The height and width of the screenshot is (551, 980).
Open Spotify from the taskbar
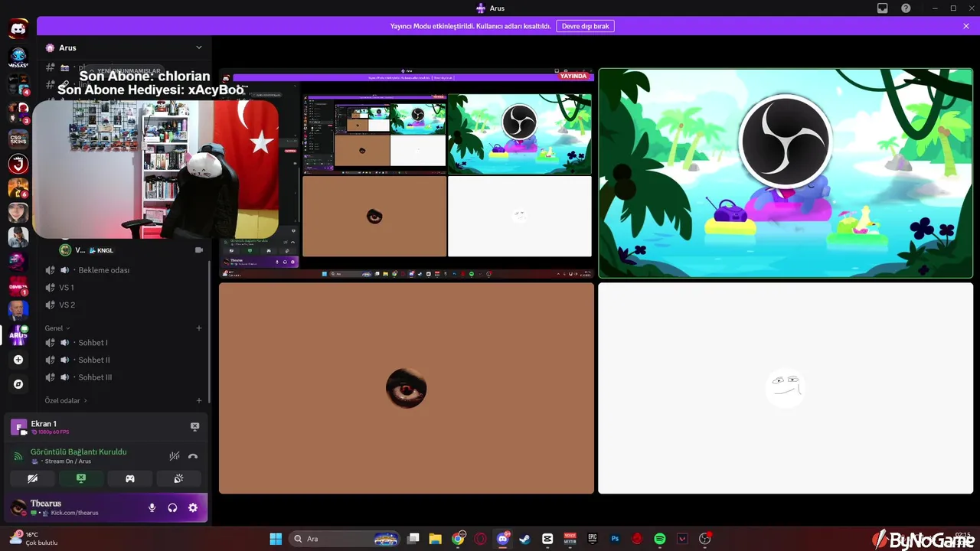tap(660, 539)
